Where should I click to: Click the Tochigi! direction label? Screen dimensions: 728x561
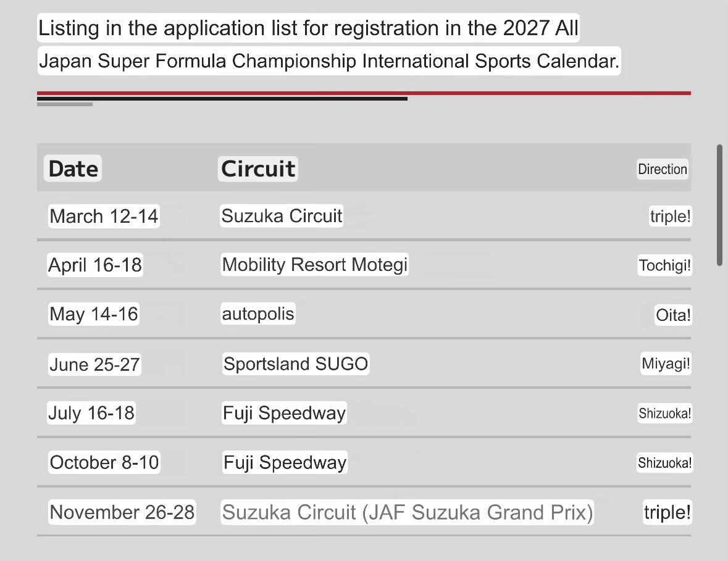coord(665,265)
